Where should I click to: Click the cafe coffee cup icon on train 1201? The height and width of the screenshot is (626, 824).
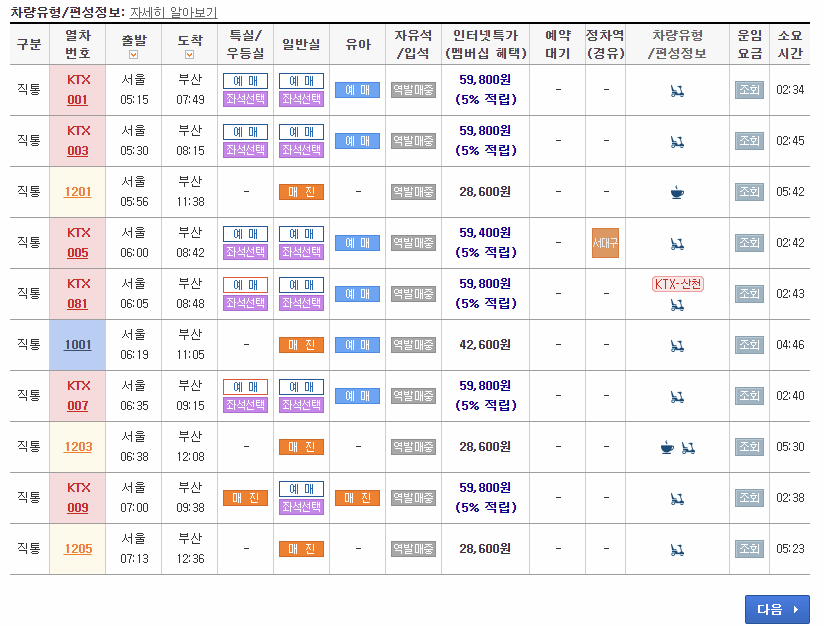tap(676, 192)
